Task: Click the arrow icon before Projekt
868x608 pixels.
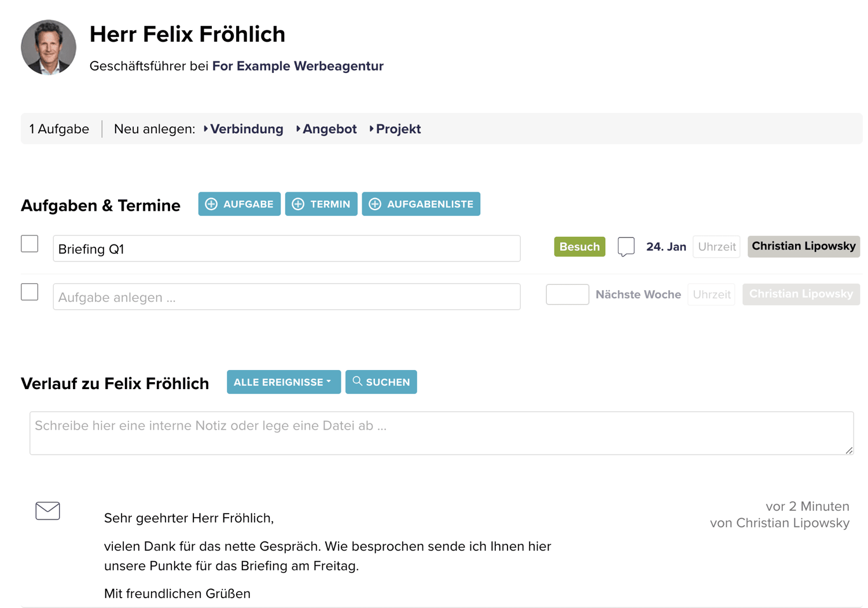Action: [x=371, y=129]
